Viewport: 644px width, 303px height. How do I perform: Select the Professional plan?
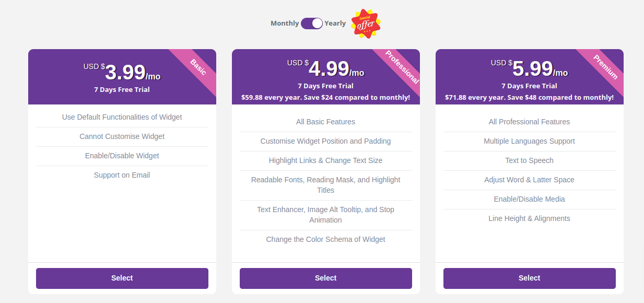coord(326,278)
